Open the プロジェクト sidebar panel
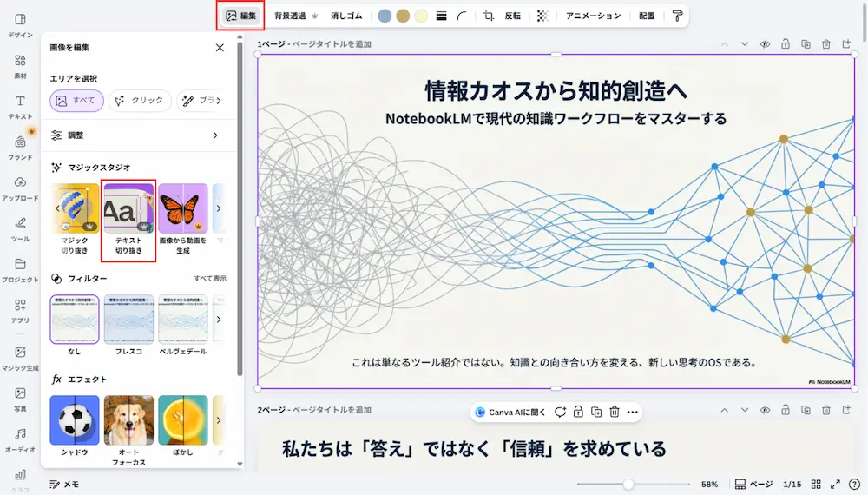The height and width of the screenshot is (495, 868). [x=20, y=270]
